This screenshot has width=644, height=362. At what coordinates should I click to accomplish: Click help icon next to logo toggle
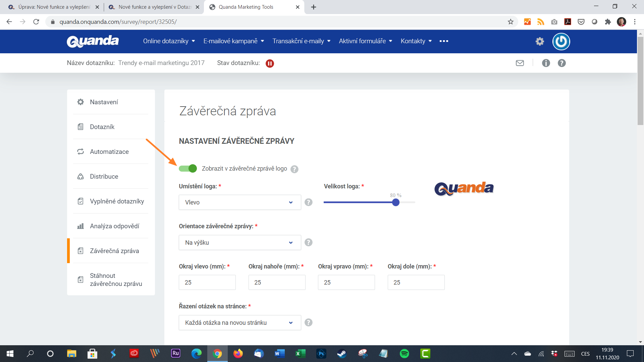pos(294,169)
